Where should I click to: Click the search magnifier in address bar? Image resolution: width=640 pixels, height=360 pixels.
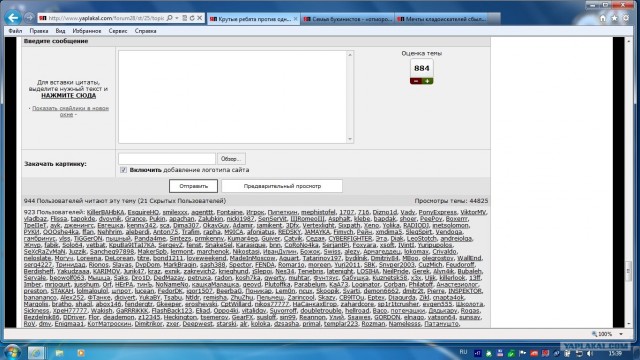[169, 18]
